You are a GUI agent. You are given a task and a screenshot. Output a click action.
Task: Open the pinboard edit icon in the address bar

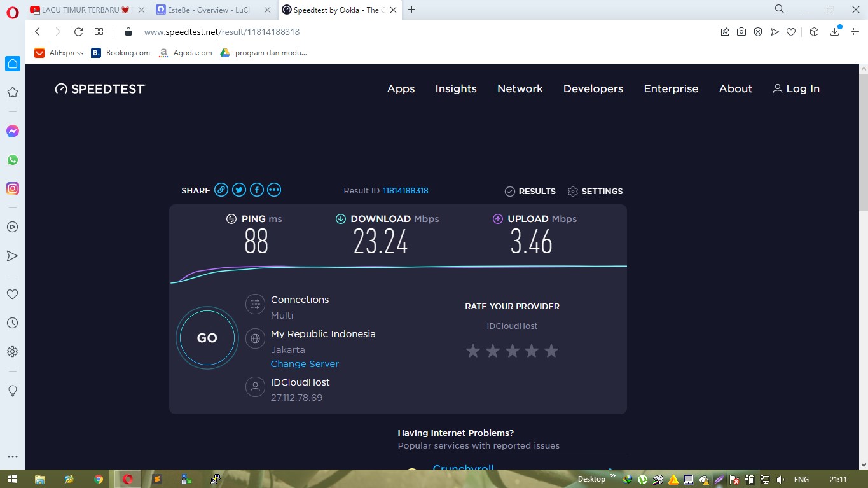click(725, 32)
